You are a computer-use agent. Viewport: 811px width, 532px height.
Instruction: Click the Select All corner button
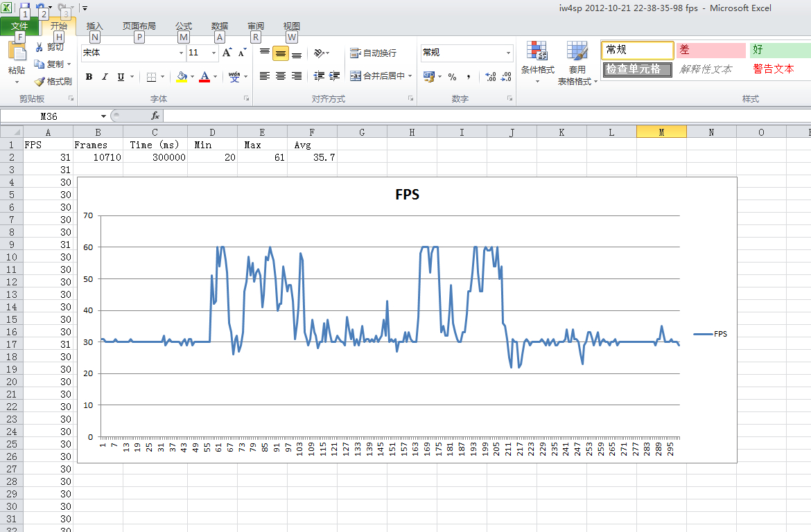[11, 132]
